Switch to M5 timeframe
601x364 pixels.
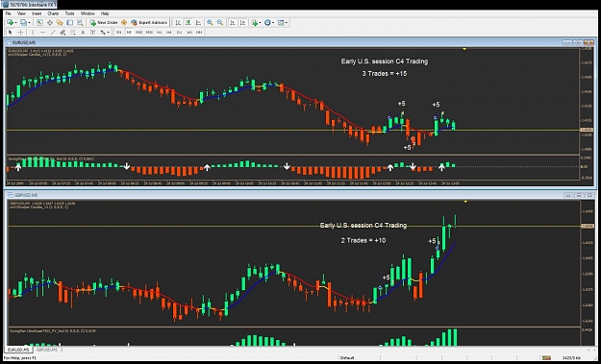coord(129,33)
